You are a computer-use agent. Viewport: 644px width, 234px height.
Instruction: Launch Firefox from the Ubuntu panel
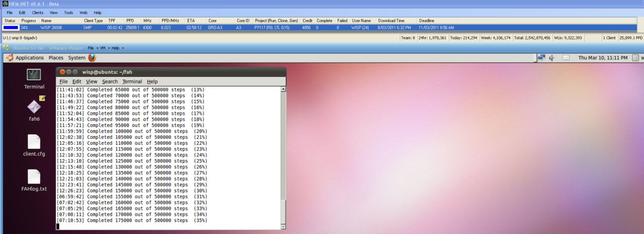(92, 57)
